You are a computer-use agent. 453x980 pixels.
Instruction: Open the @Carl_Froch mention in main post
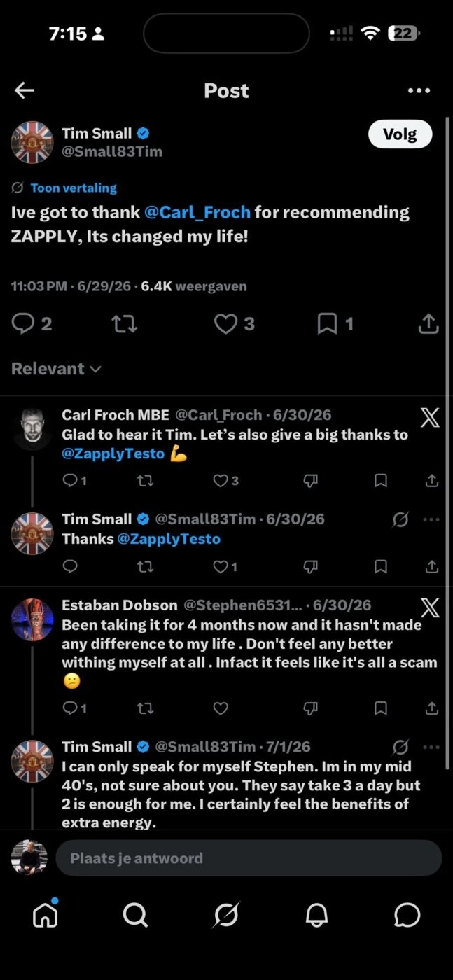197,212
